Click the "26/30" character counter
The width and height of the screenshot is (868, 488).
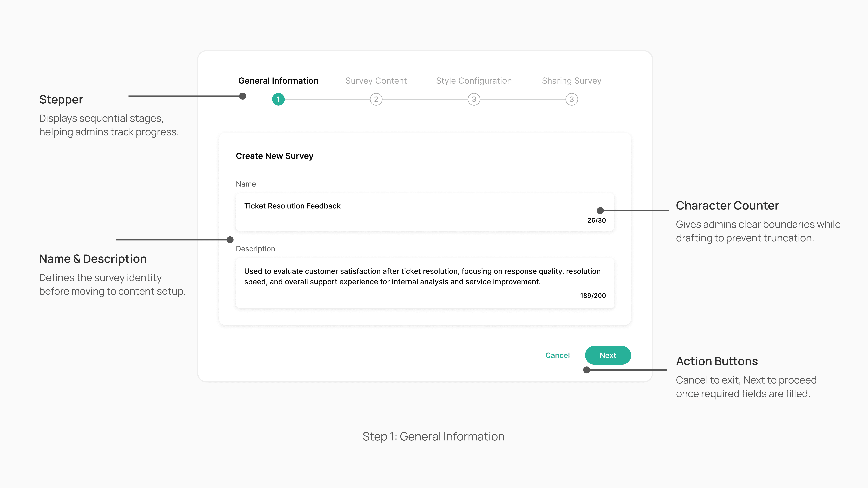(x=596, y=220)
